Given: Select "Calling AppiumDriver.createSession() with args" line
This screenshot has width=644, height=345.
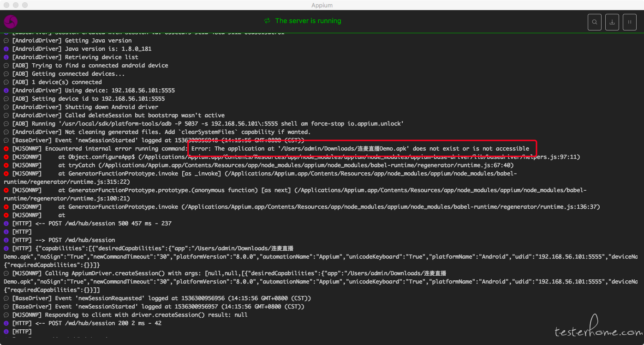Looking at the screenshot, I should [x=321, y=281].
